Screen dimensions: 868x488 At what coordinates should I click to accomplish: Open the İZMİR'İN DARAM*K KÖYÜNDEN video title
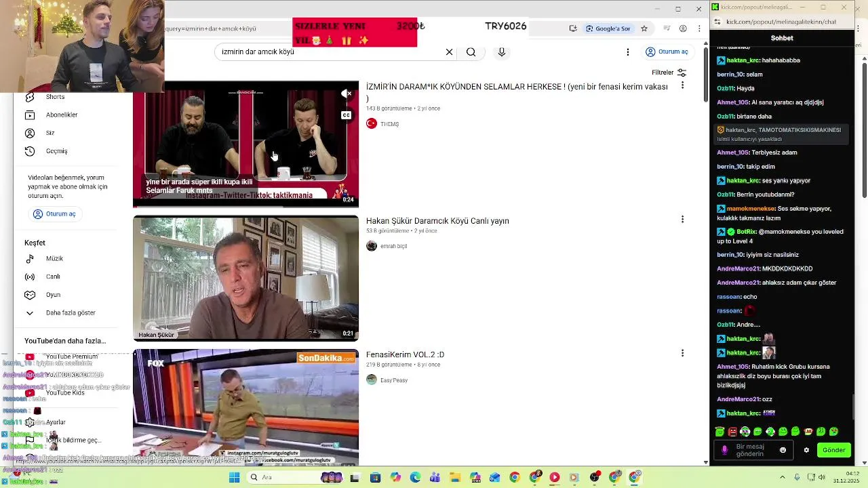click(x=517, y=92)
